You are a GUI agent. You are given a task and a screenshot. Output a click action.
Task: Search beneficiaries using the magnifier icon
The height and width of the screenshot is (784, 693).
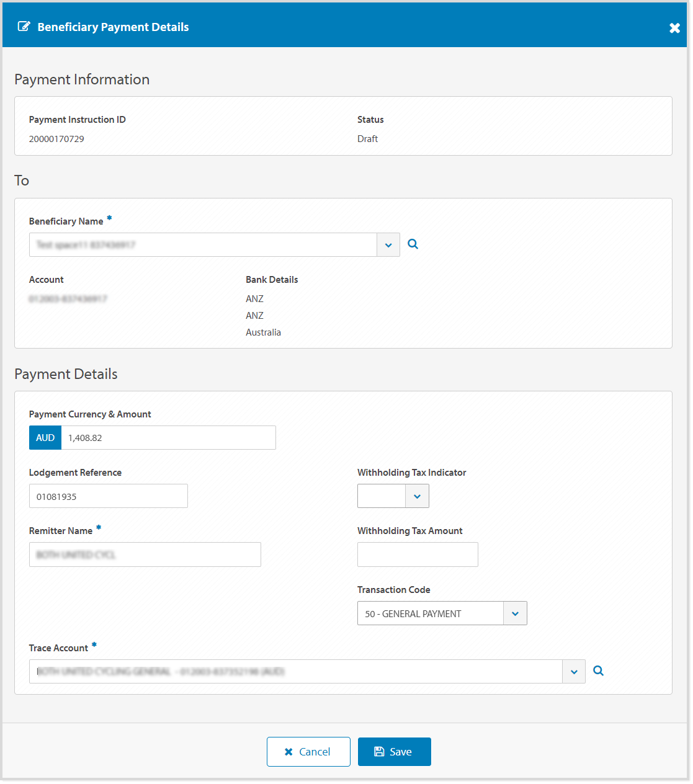pos(413,244)
